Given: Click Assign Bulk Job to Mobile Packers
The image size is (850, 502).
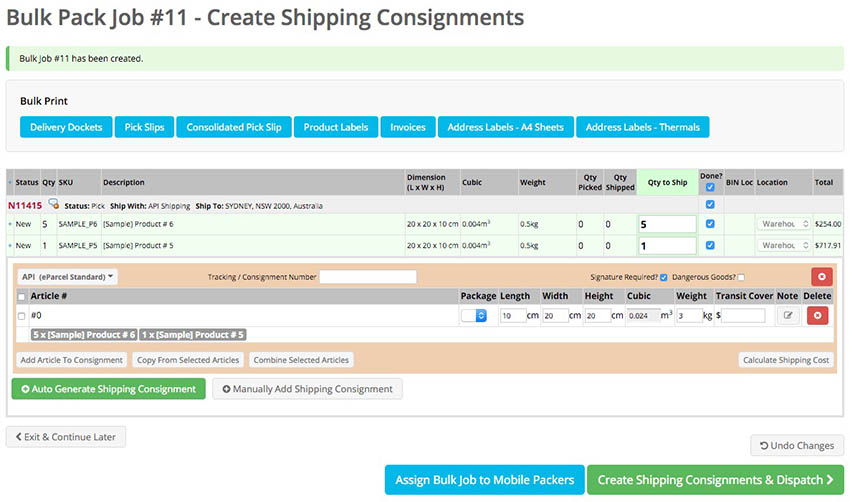Looking at the screenshot, I should point(485,480).
